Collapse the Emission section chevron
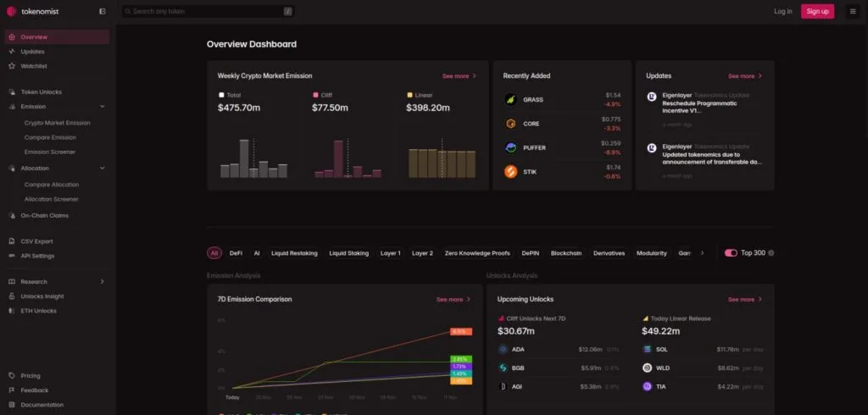 [102, 106]
